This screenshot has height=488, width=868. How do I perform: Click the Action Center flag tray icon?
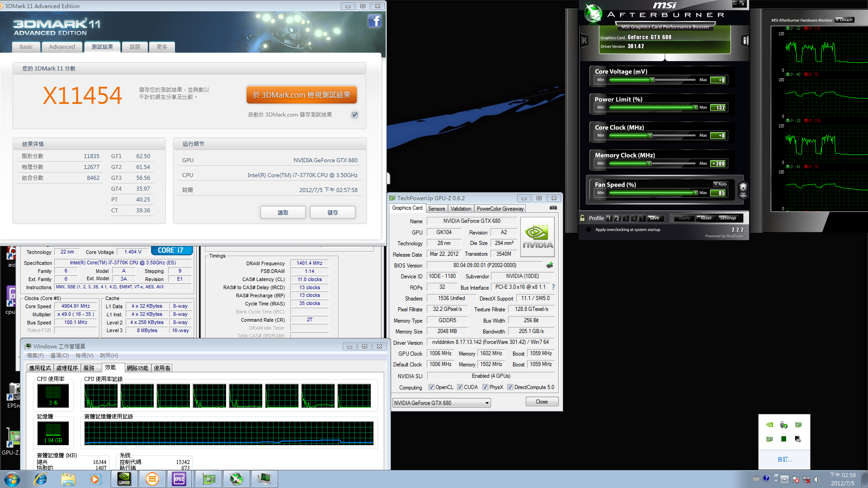(x=796, y=479)
